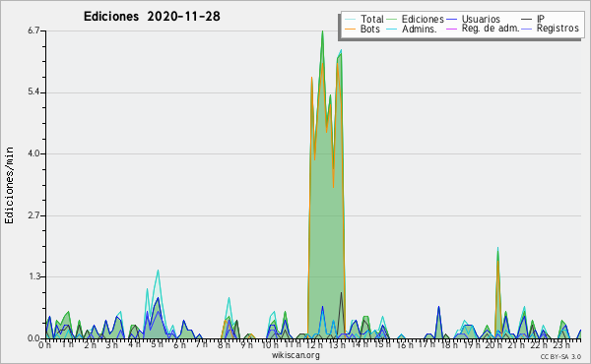Click the blue Usuarios legend line swatch
Screen dimensions: 591x364
point(451,19)
